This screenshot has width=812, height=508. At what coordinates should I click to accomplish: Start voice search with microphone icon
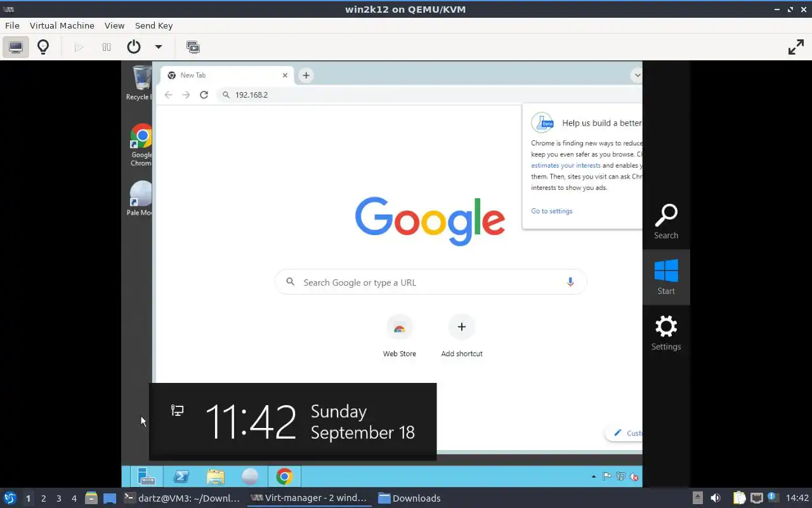pos(570,282)
